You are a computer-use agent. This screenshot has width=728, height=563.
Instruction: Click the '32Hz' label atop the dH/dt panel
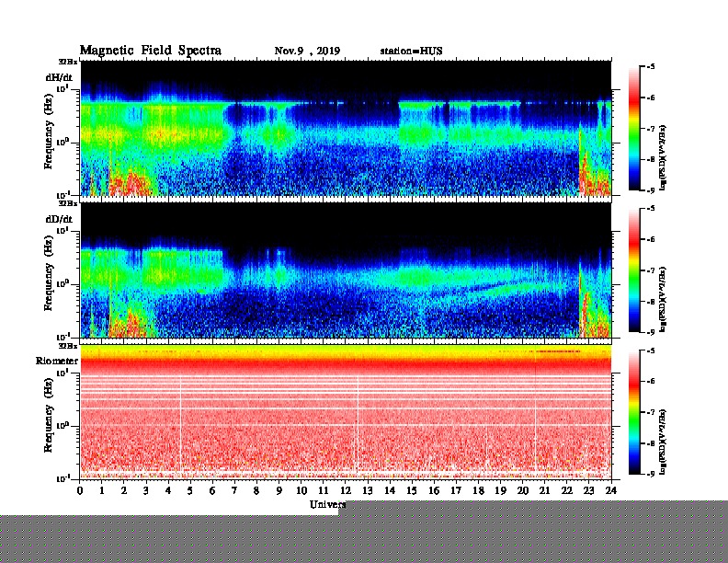click(x=68, y=62)
